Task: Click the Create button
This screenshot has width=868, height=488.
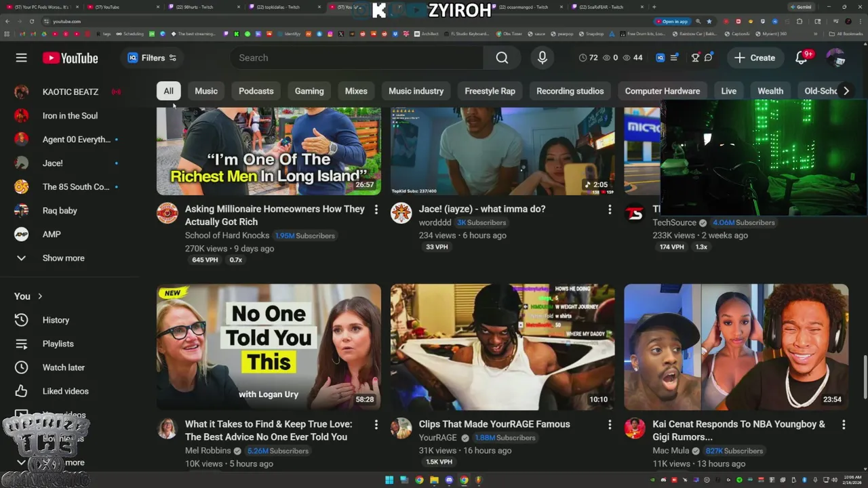Action: click(755, 58)
